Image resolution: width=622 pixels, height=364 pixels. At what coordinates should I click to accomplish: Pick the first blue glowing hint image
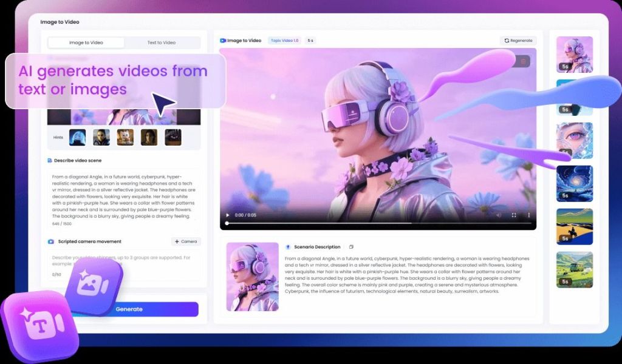(77, 137)
